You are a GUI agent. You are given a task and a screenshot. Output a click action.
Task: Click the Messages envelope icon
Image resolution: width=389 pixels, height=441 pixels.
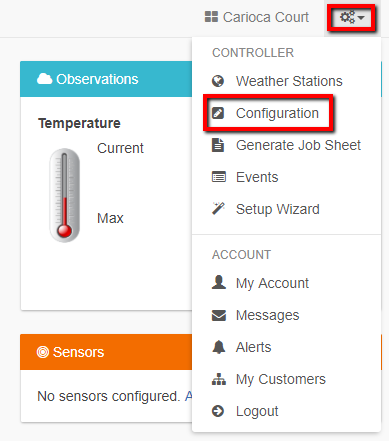point(219,315)
